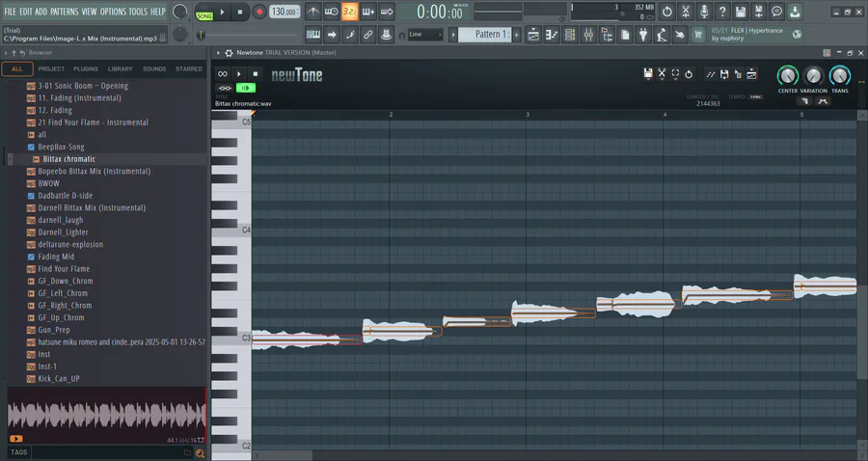Play browser preview waveform
The image size is (868, 461).
(16, 439)
